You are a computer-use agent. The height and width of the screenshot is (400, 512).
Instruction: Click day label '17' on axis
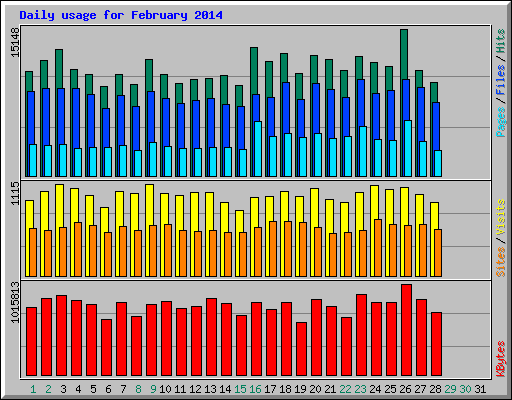tap(270, 389)
